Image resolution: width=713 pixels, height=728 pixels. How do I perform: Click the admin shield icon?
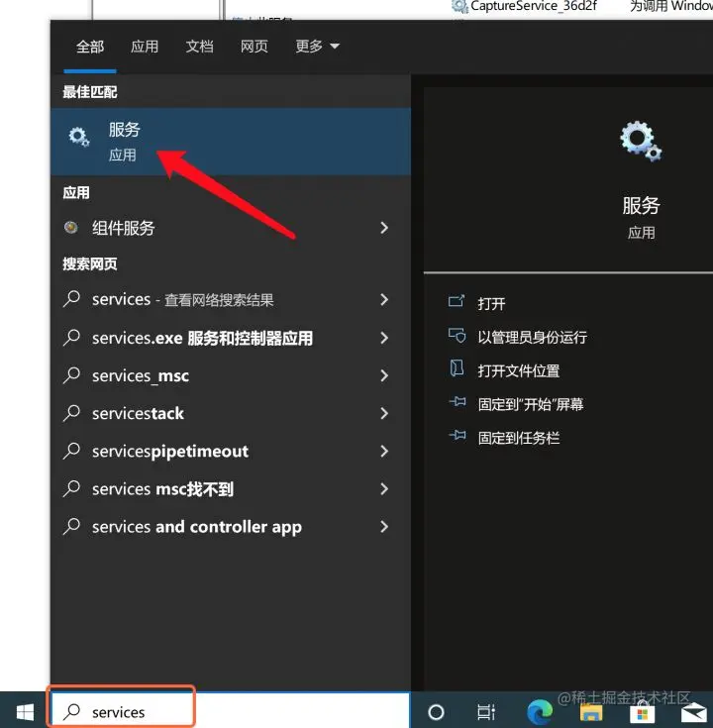click(x=457, y=335)
